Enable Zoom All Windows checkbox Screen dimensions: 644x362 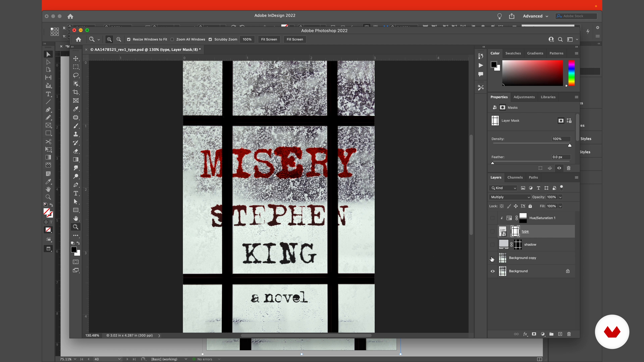tap(172, 40)
